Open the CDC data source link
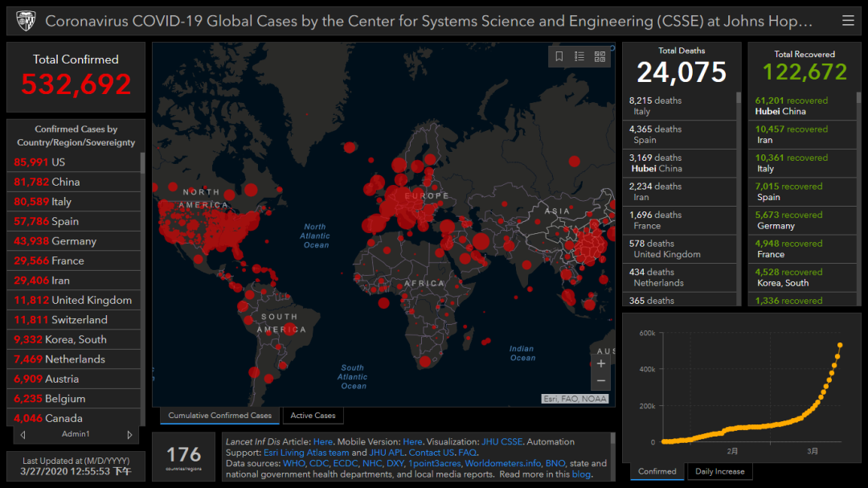This screenshot has height=488, width=868. pos(319,464)
